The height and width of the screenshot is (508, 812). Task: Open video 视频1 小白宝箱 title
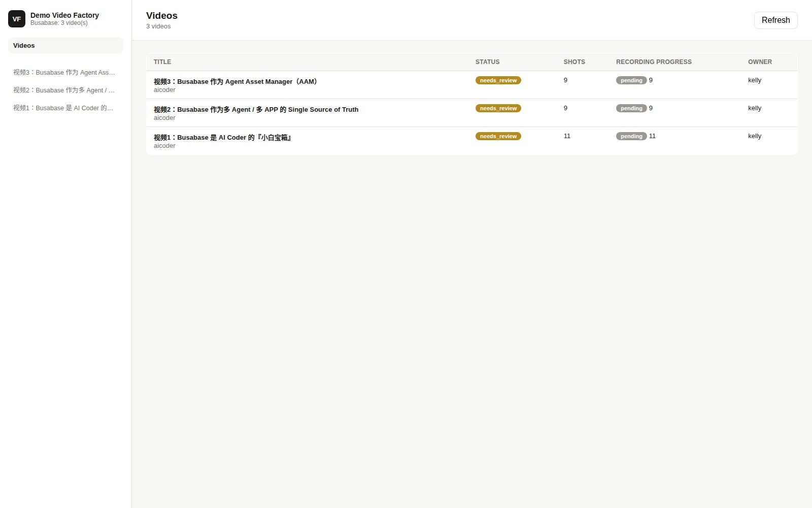pos(223,137)
